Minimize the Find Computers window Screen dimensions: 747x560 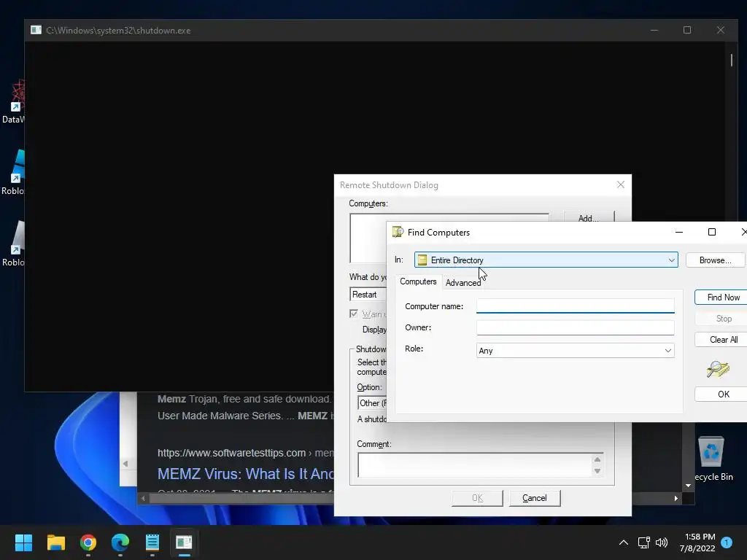679,232
